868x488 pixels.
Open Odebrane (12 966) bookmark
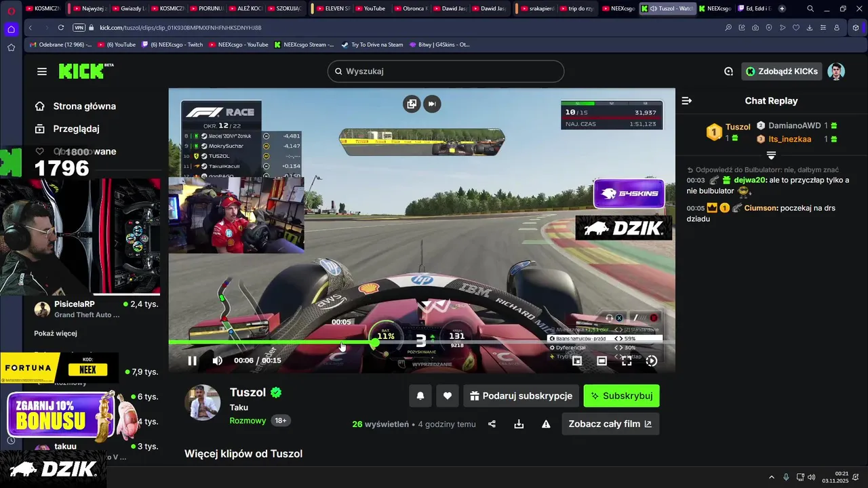click(x=60, y=45)
